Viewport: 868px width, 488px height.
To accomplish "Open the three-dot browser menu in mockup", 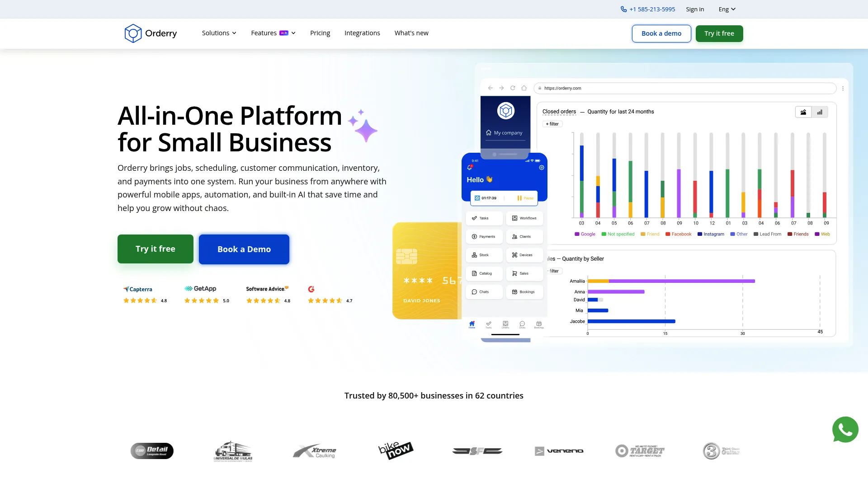I will point(843,89).
